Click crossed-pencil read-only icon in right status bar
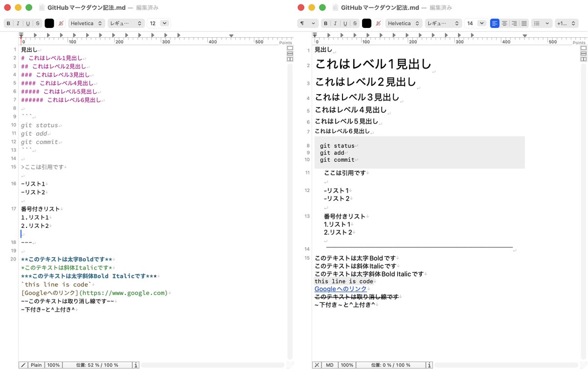The width and height of the screenshot is (588, 369). click(x=317, y=365)
